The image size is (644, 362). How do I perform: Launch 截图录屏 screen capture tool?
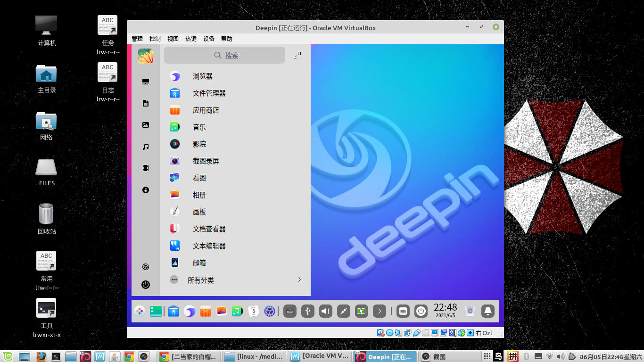(x=235, y=161)
